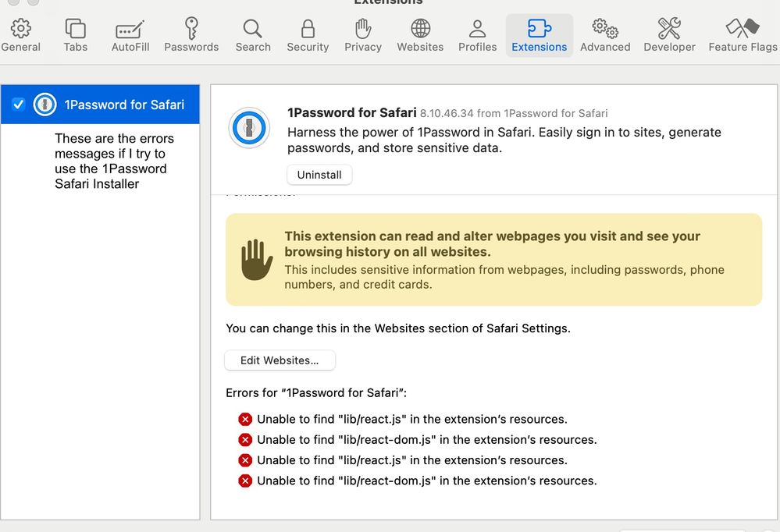The width and height of the screenshot is (780, 532).
Task: Open the General settings gear tab
Action: (x=21, y=35)
